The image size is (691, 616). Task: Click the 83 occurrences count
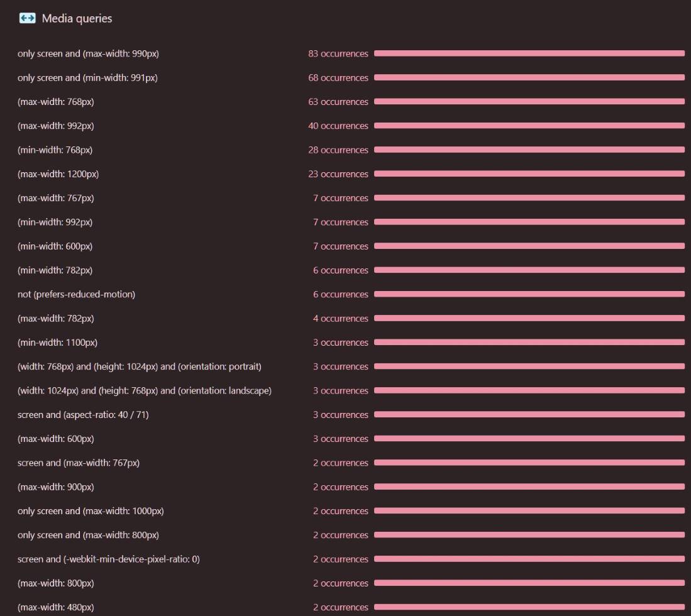click(338, 54)
